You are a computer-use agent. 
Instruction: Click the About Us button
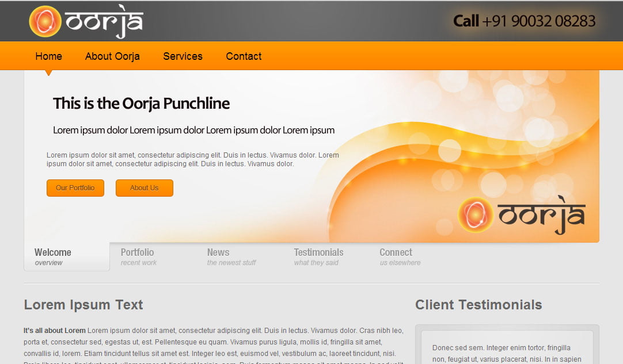(144, 187)
